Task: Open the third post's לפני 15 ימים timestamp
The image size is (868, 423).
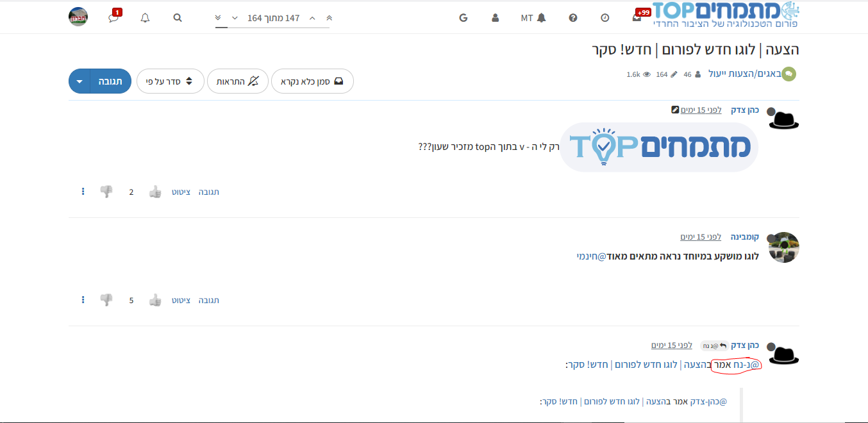Action: pos(672,345)
